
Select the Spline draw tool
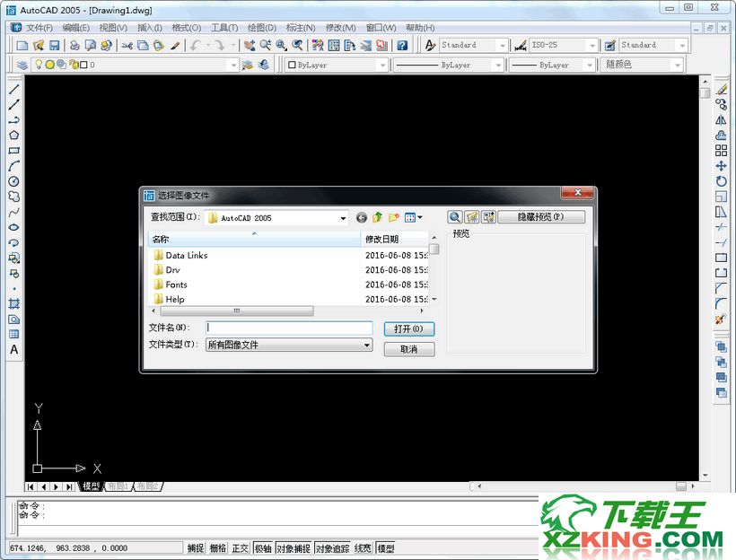(x=14, y=212)
